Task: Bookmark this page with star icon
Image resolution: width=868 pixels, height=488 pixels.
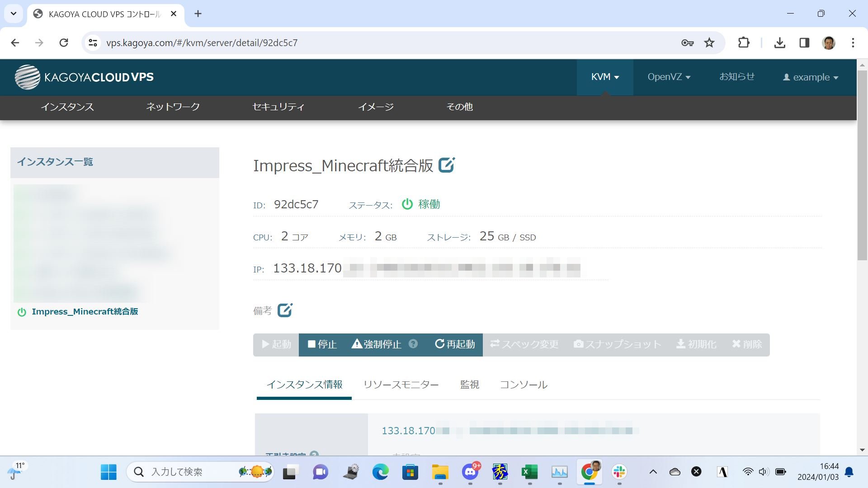Action: point(709,43)
